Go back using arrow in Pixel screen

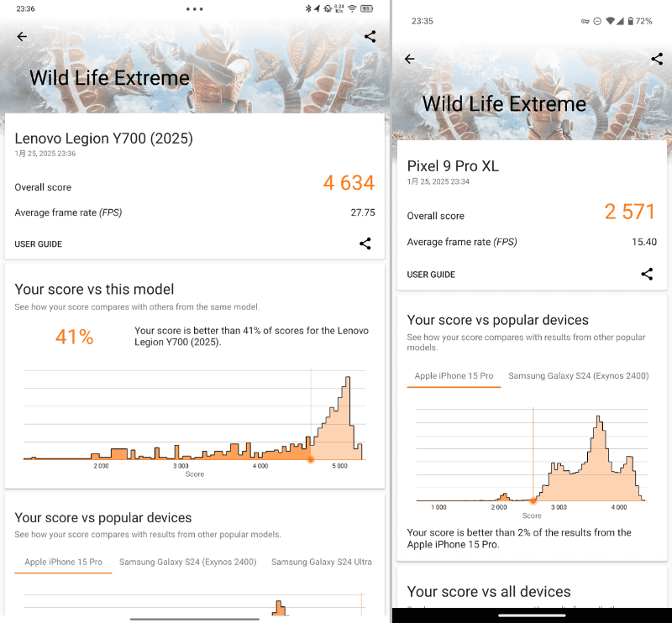tap(410, 59)
